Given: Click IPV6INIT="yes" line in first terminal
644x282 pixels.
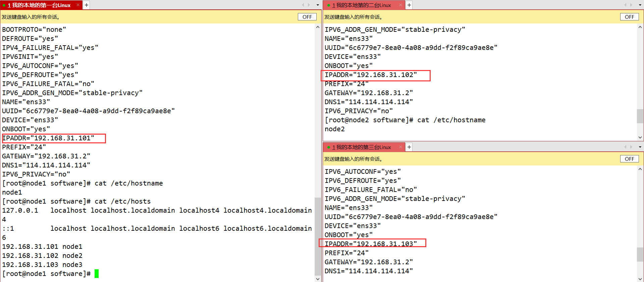Looking at the screenshot, I should 30,57.
